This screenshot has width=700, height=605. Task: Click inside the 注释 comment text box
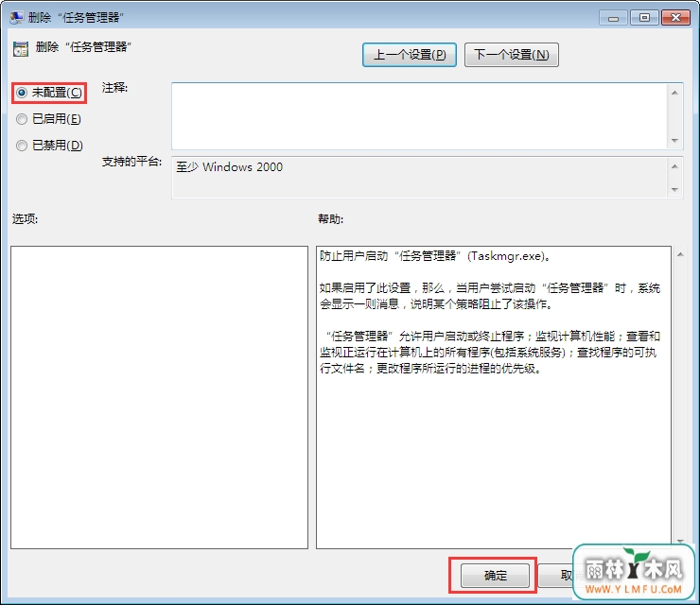(420, 116)
